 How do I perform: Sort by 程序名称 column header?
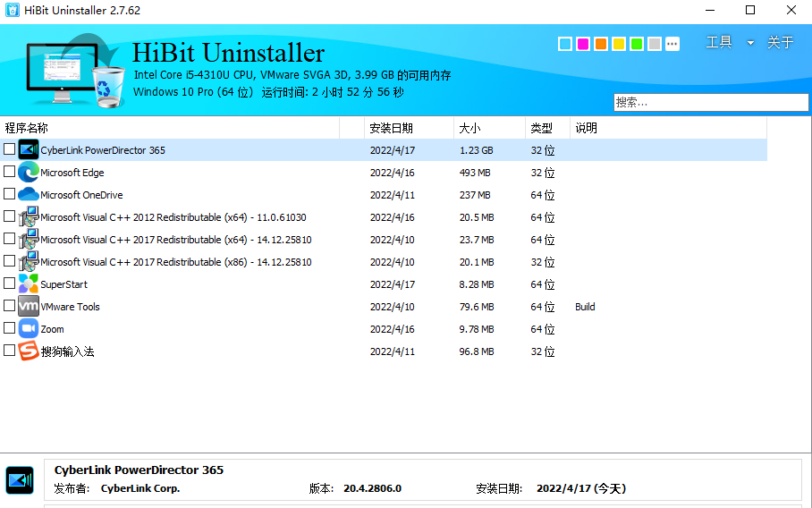[170, 128]
